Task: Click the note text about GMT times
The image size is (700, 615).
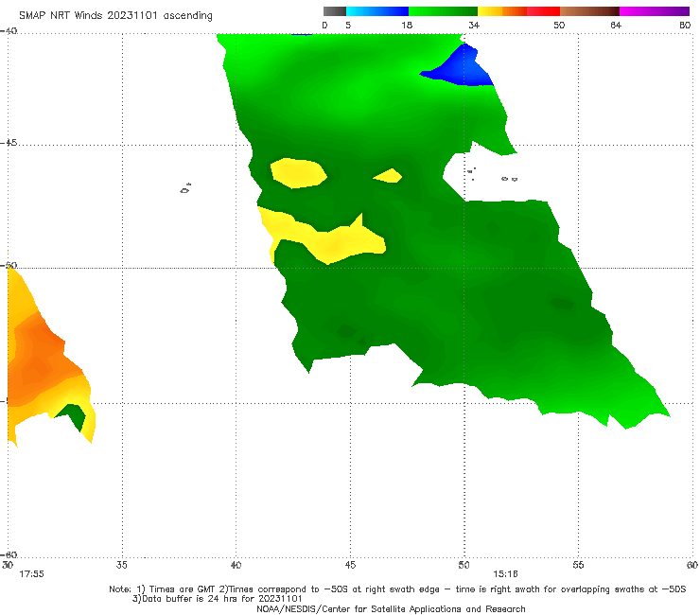Action: pos(397,589)
